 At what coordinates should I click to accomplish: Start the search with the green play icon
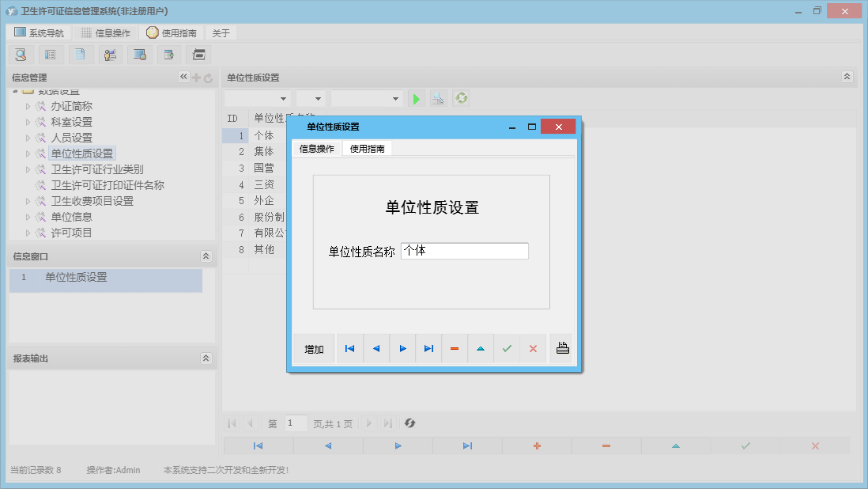pyautogui.click(x=417, y=97)
